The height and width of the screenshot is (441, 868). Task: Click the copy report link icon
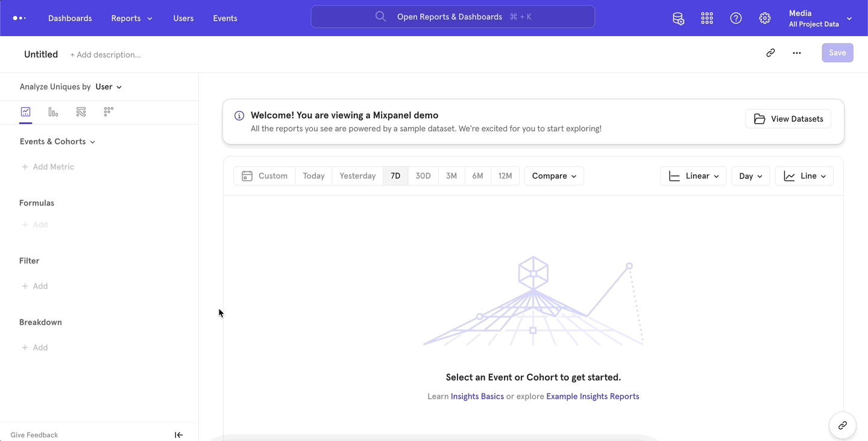click(770, 53)
